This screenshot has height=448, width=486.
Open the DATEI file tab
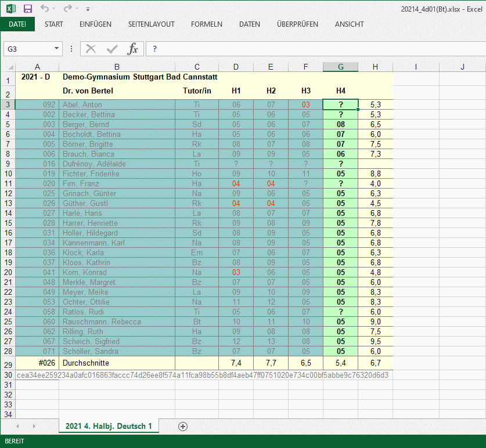click(17, 24)
